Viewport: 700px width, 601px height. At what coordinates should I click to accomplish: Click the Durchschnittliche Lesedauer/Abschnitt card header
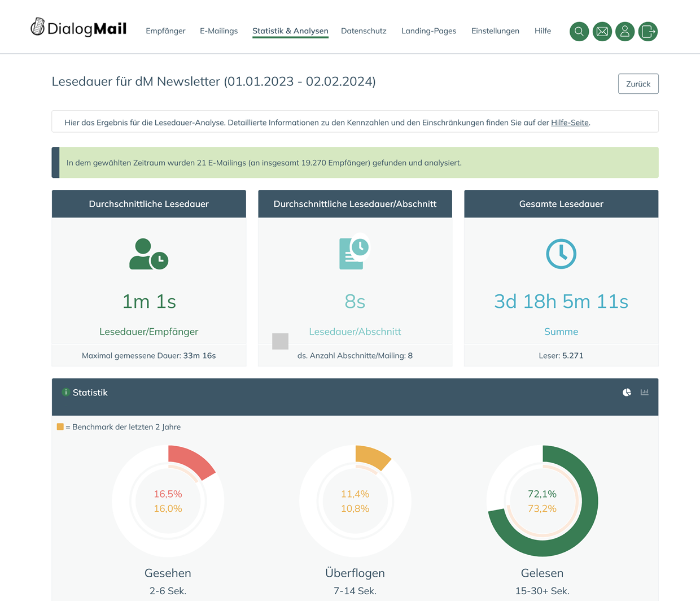(x=355, y=204)
